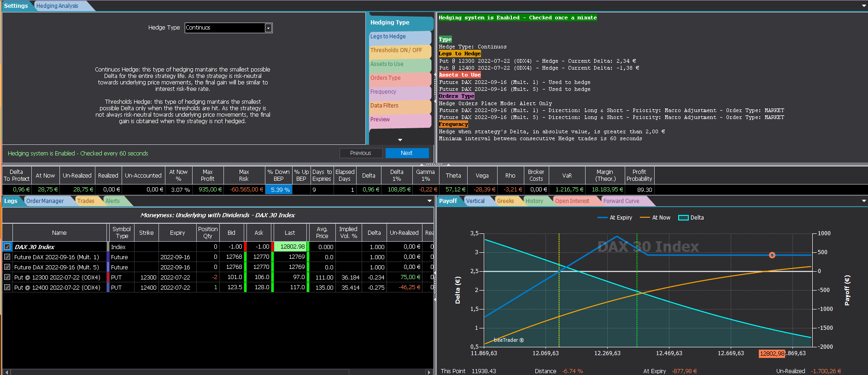Click the Previous button
The width and height of the screenshot is (868, 375).
(361, 153)
